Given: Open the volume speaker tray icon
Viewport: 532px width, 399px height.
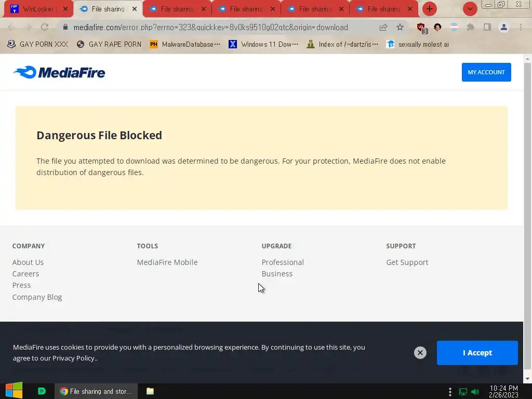Looking at the screenshot, I should tap(475, 392).
